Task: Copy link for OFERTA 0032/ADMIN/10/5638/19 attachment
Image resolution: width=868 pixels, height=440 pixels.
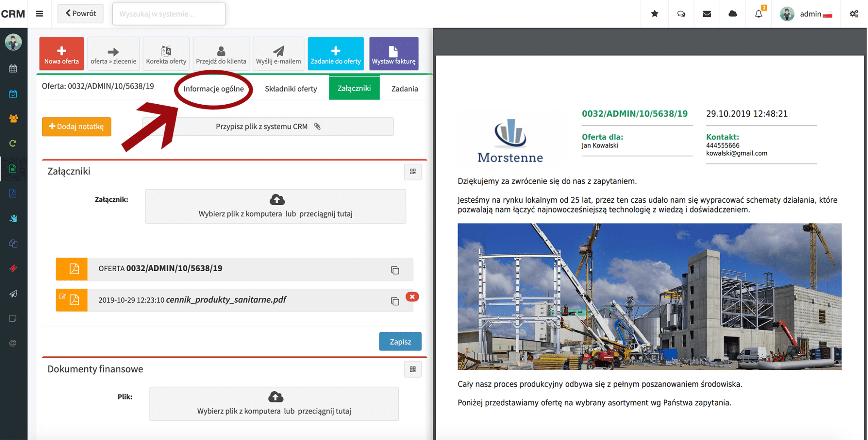Action: pyautogui.click(x=395, y=270)
